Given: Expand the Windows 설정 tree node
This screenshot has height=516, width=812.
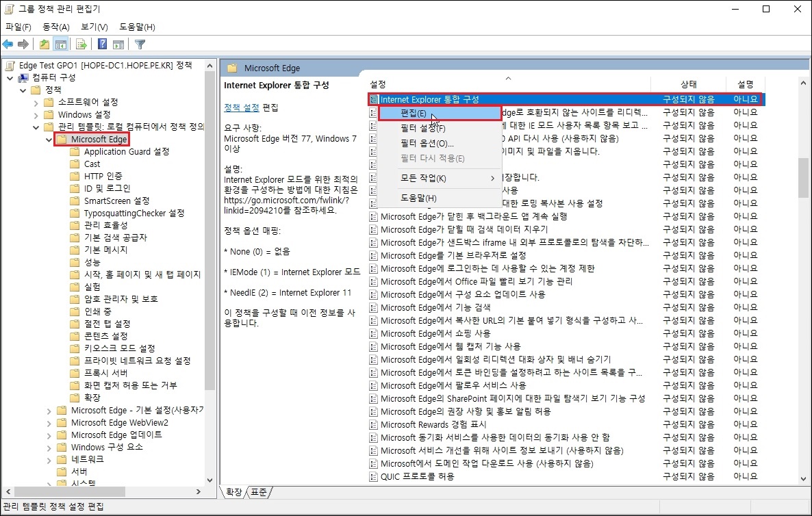Looking at the screenshot, I should (x=36, y=115).
